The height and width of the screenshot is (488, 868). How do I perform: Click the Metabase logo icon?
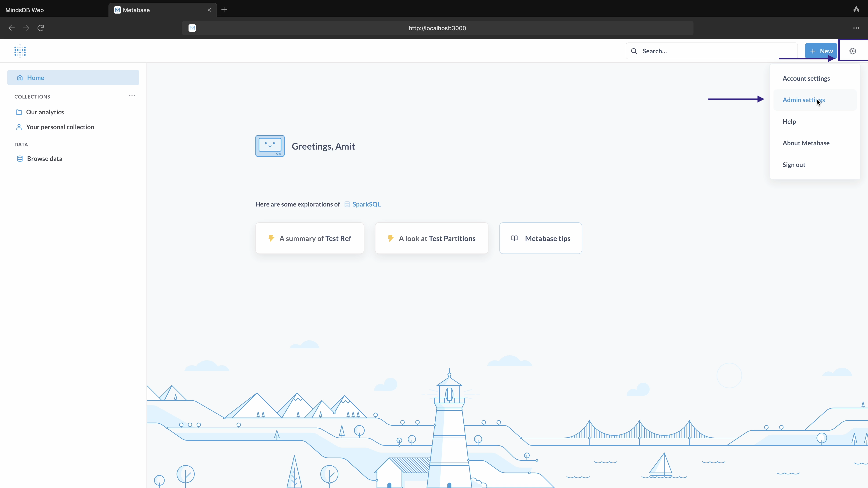[x=20, y=51]
